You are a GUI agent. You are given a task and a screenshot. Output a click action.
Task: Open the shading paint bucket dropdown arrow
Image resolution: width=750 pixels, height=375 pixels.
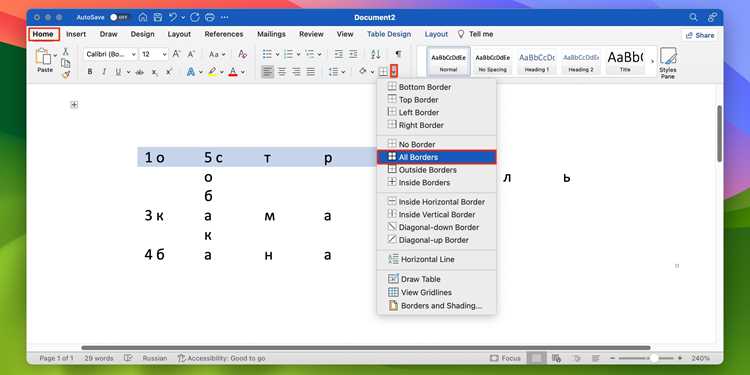373,72
